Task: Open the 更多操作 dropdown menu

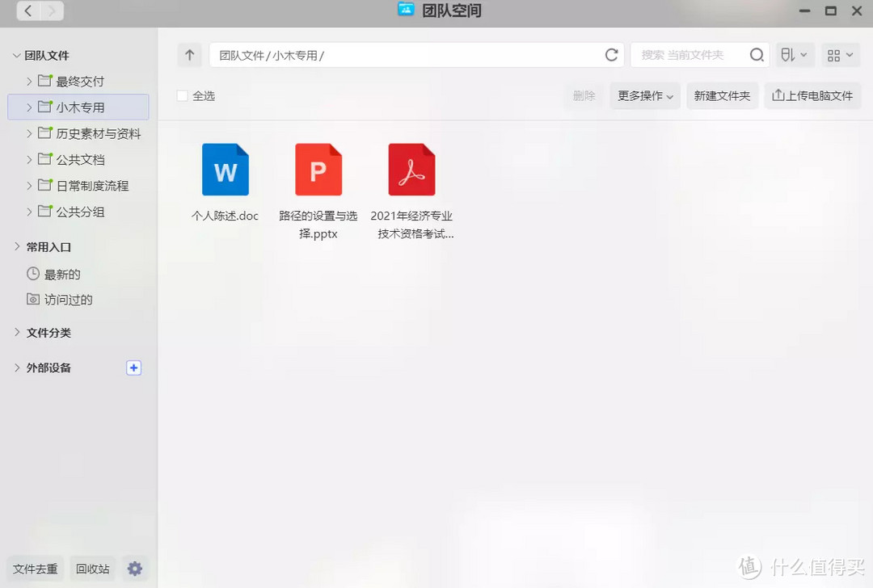Action: [x=645, y=95]
